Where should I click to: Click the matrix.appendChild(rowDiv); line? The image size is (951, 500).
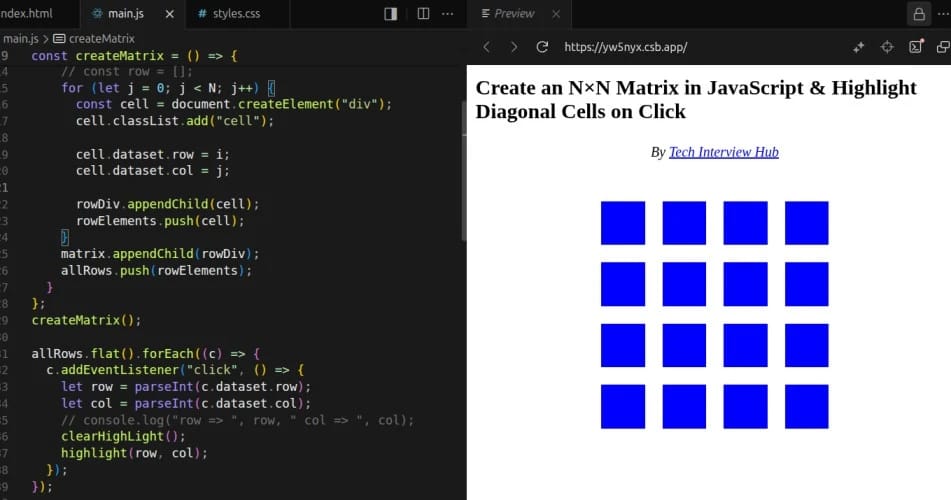(x=160, y=254)
